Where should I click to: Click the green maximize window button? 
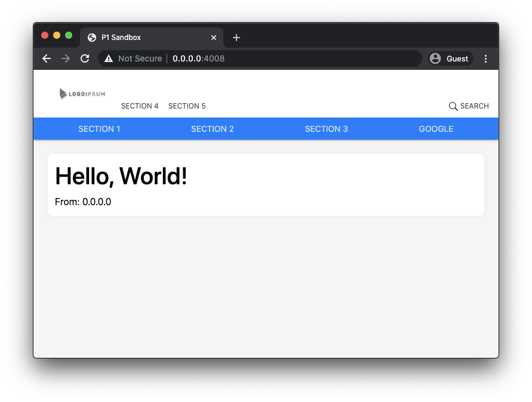69,35
